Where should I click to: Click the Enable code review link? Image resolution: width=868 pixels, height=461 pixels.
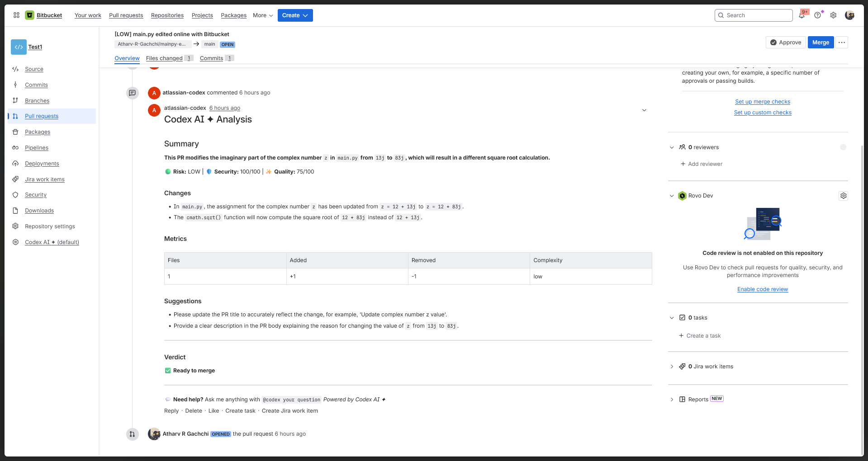click(763, 289)
